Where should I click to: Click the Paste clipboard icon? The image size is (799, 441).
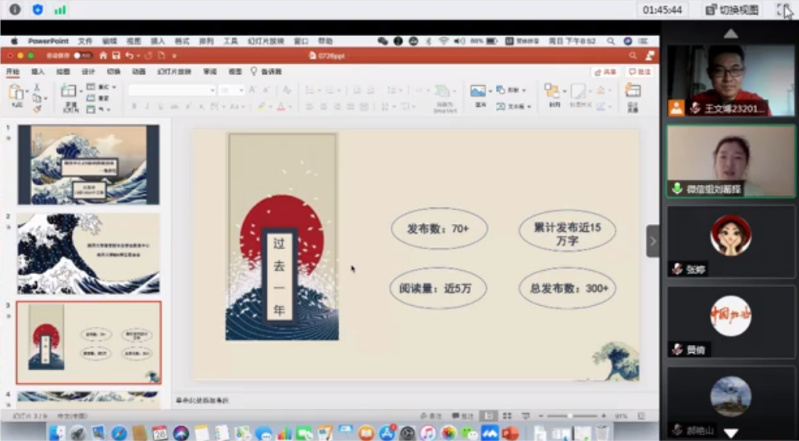(16, 92)
